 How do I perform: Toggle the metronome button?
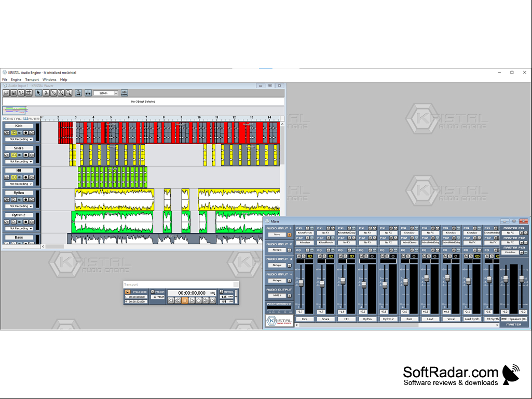[221, 292]
